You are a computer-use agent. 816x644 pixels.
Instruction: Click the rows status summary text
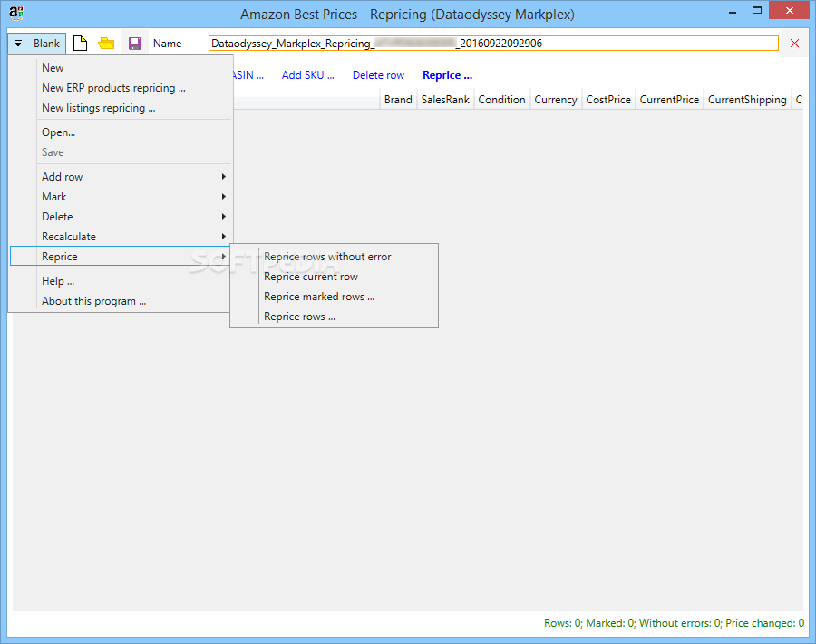click(674, 622)
